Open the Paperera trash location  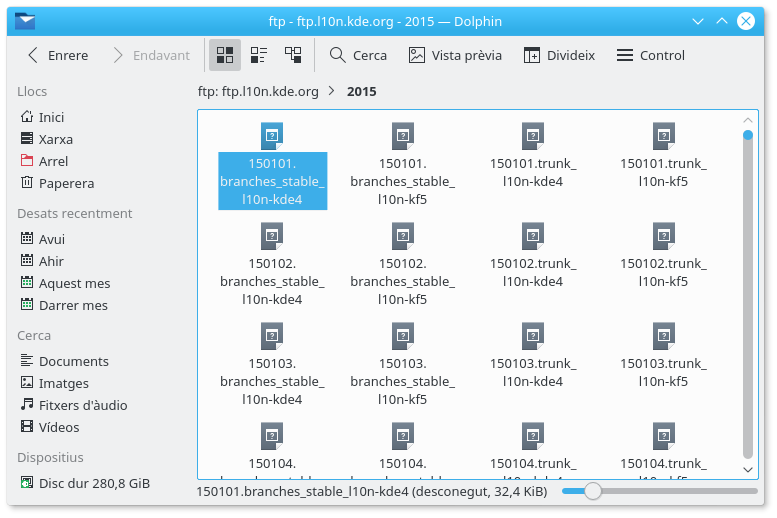click(66, 183)
